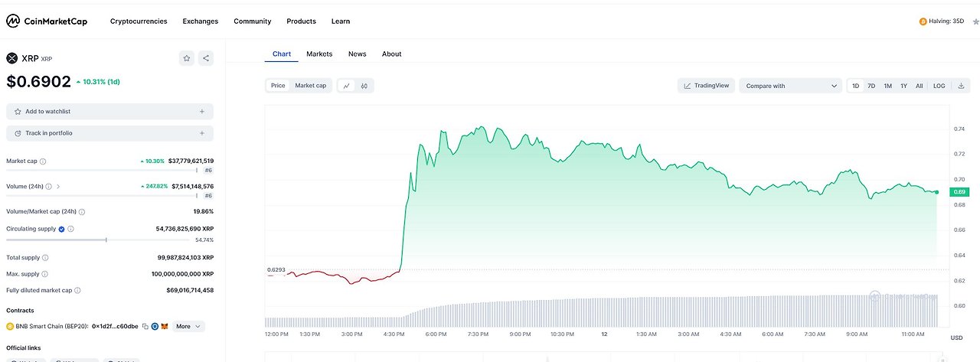This screenshot has height=362, width=980.
Task: Click the $7,514,148,576 volume value
Action: click(x=193, y=186)
